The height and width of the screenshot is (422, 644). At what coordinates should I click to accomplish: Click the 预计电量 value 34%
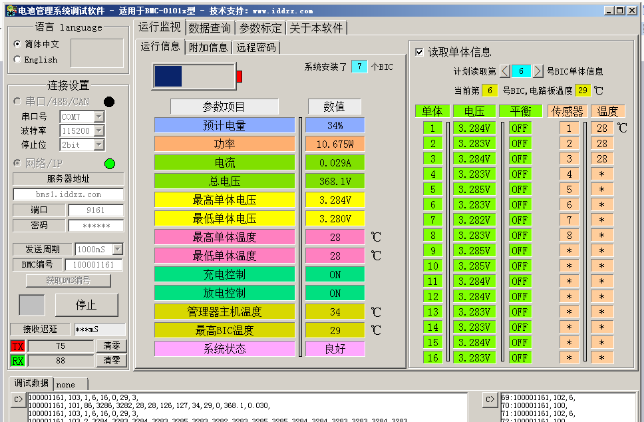tap(335, 125)
